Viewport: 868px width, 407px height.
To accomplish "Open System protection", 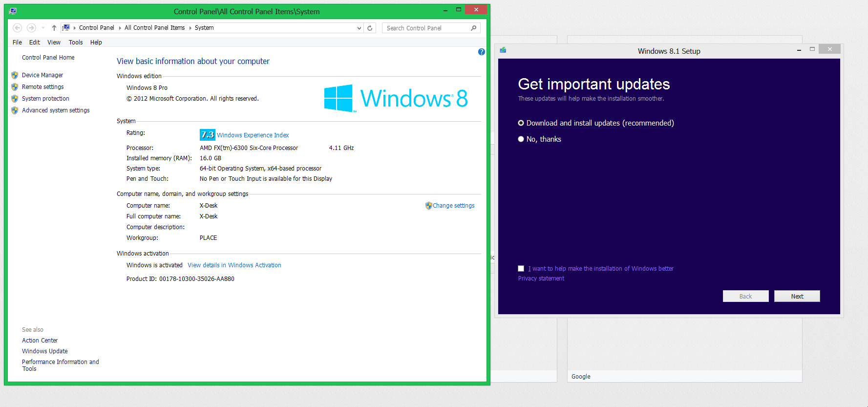I will tap(45, 99).
